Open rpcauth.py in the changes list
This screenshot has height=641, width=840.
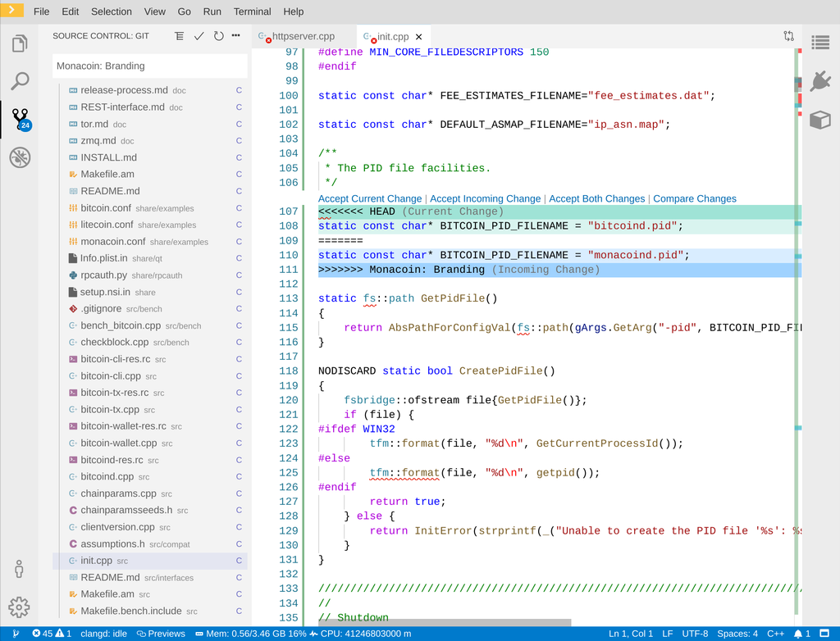coord(150,275)
